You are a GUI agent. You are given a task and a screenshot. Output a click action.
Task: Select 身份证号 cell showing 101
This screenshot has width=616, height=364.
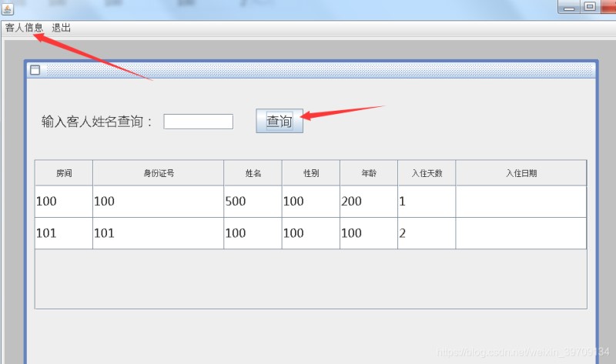click(159, 233)
